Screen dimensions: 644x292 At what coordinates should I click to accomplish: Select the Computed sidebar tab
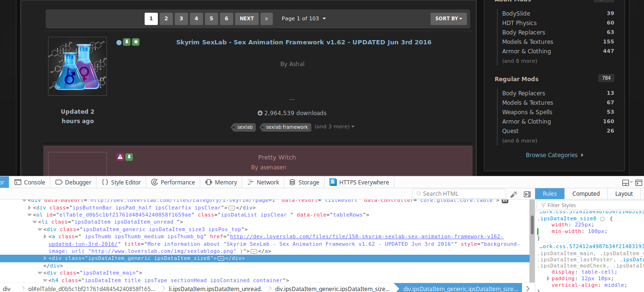[x=586, y=193]
